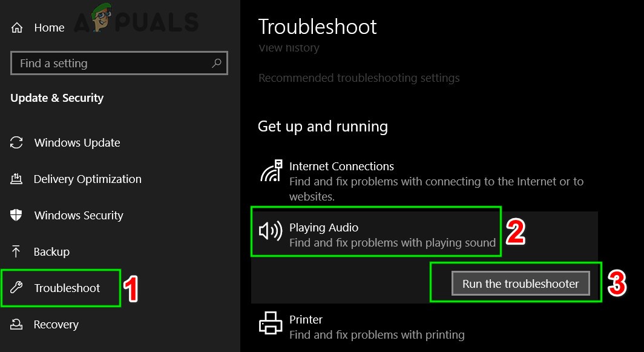The height and width of the screenshot is (352, 644).
Task: Select Troubleshoot in the left menu
Action: click(66, 288)
